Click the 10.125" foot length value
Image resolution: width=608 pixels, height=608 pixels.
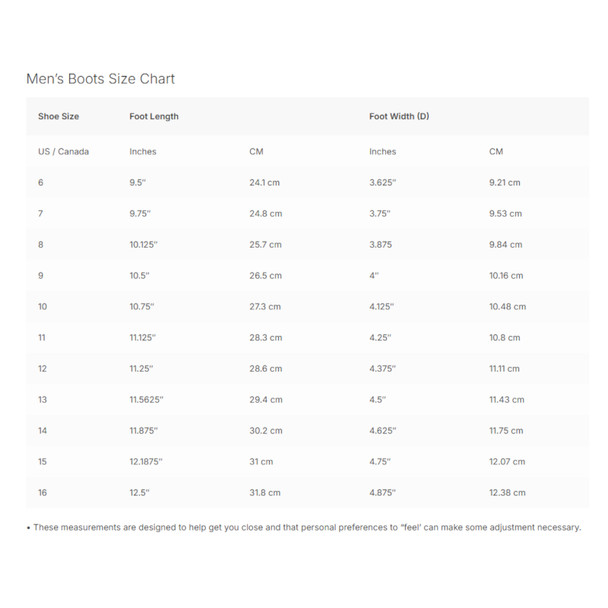pyautogui.click(x=146, y=245)
